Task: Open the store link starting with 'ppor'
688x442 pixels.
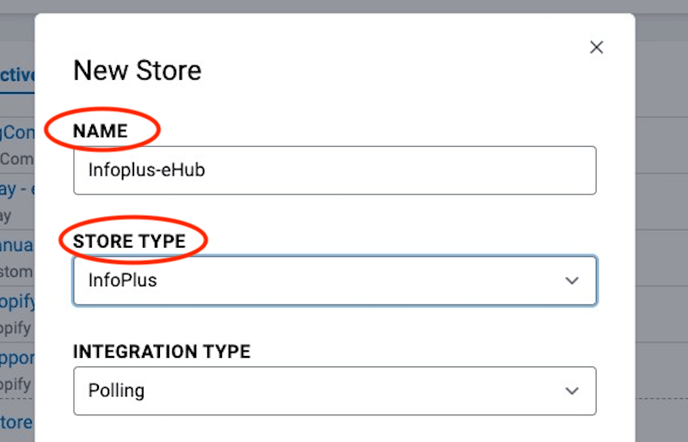Action: pos(17,359)
